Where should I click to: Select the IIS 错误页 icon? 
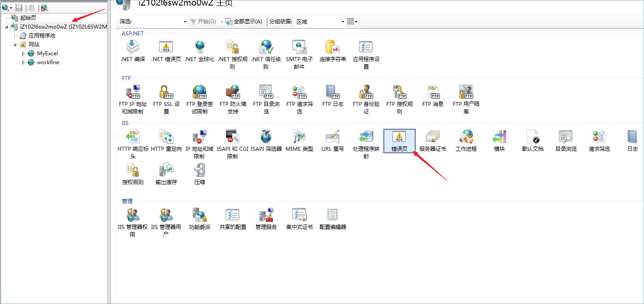(x=399, y=141)
